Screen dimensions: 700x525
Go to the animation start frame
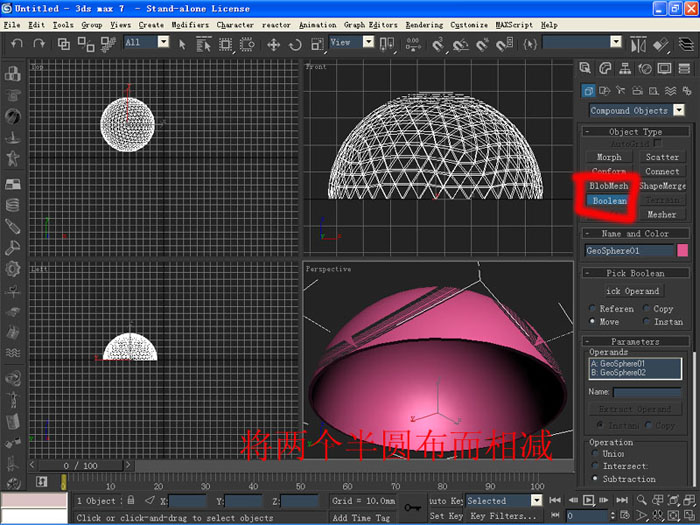pyautogui.click(x=555, y=500)
